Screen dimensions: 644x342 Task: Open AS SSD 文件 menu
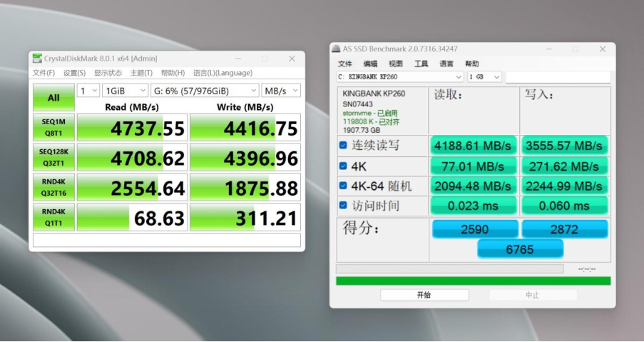coord(345,64)
